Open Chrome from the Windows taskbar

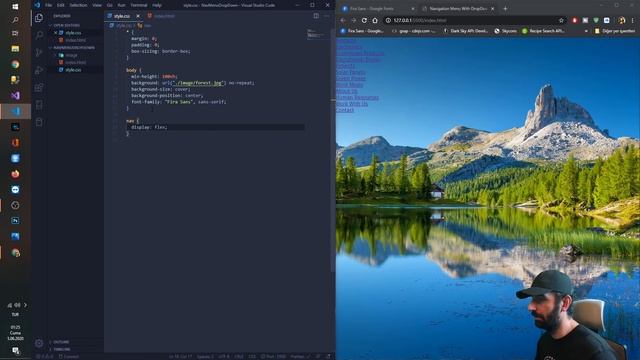click(x=15, y=64)
